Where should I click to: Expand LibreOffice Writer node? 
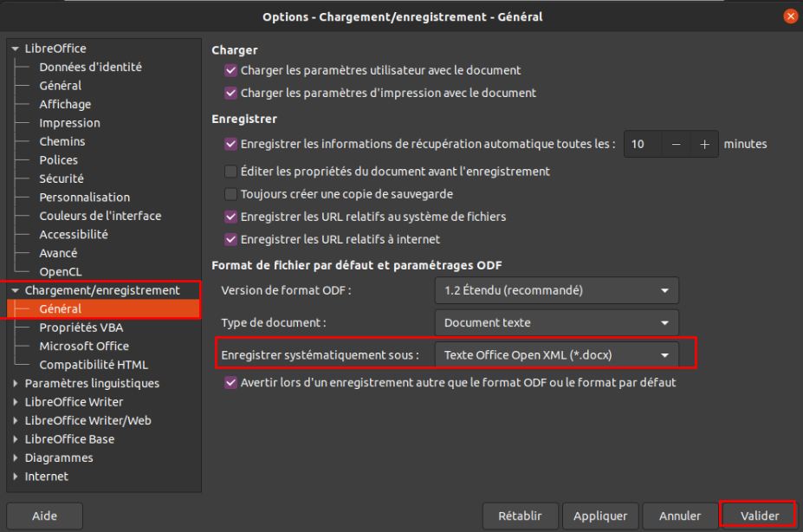click(x=16, y=402)
